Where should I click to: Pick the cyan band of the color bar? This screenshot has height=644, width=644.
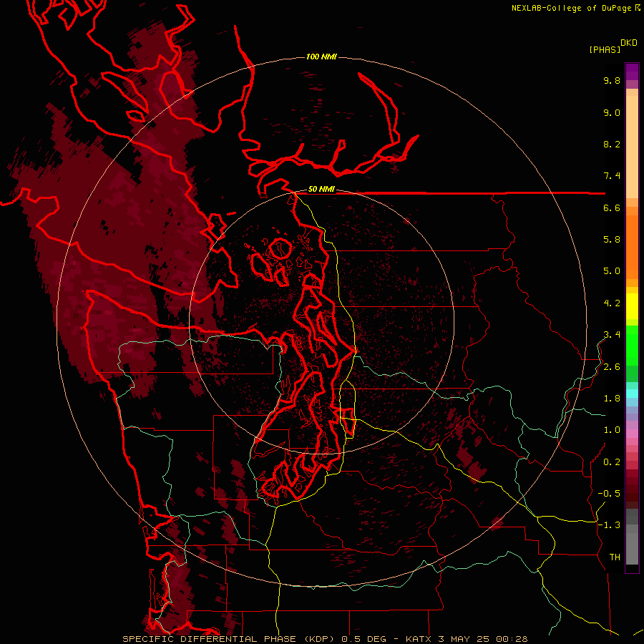[632, 394]
